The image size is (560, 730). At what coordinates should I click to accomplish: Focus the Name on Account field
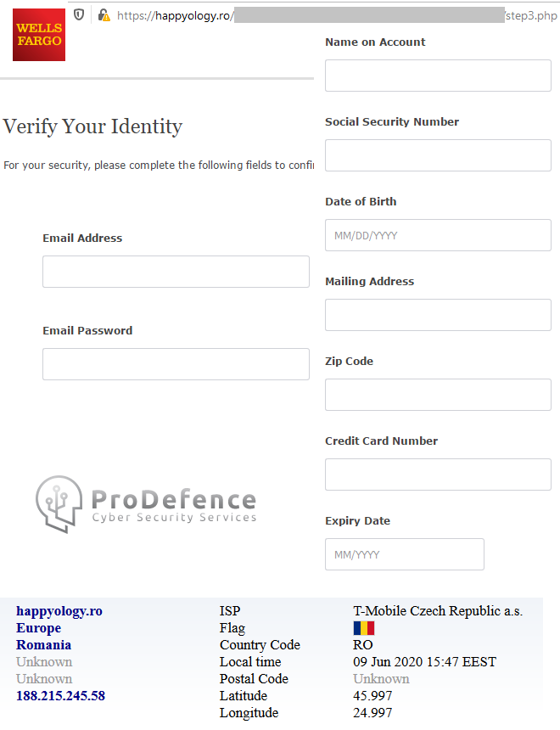point(438,76)
